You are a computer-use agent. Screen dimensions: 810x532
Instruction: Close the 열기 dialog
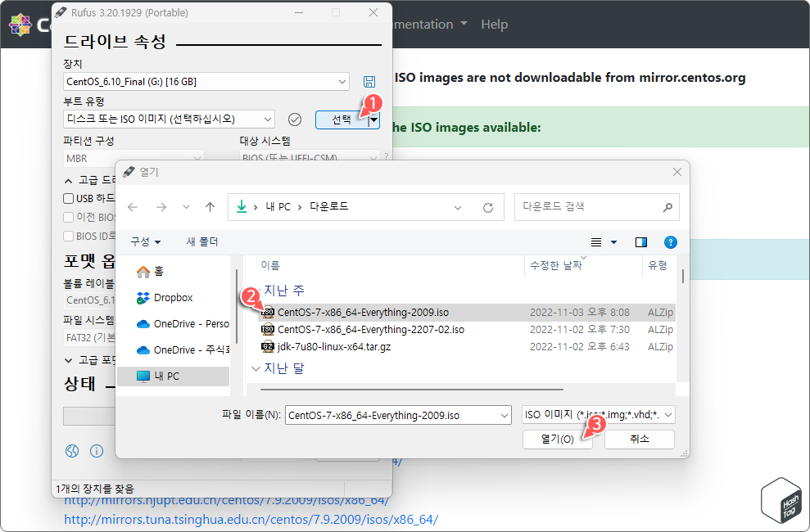coord(677,172)
